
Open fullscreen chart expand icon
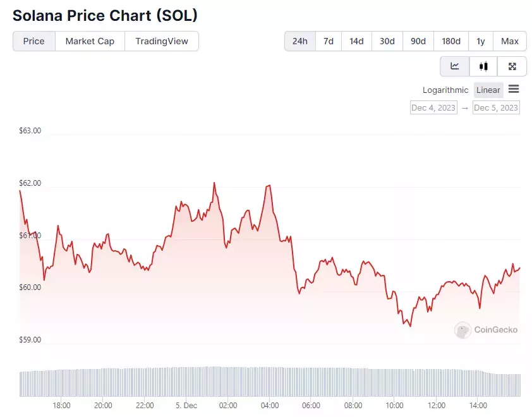coord(512,66)
